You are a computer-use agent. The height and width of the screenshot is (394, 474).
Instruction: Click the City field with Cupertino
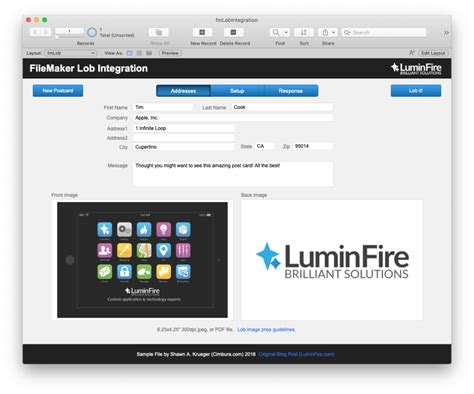184,147
